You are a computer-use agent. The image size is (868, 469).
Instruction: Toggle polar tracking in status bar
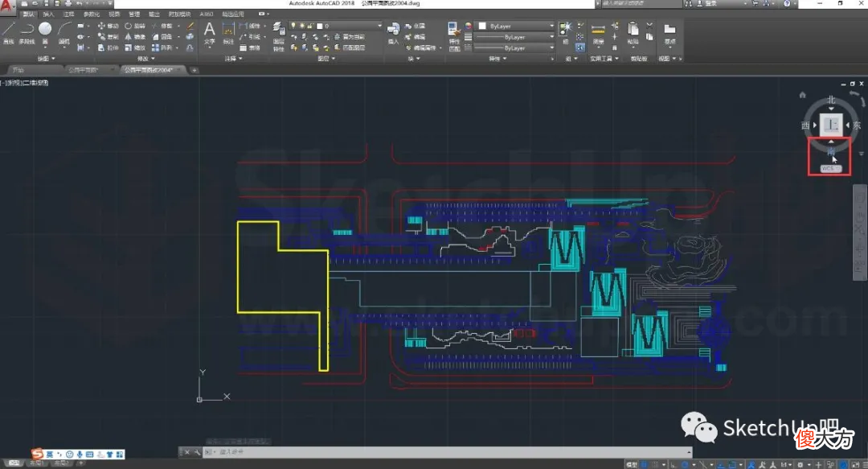pyautogui.click(x=685, y=464)
